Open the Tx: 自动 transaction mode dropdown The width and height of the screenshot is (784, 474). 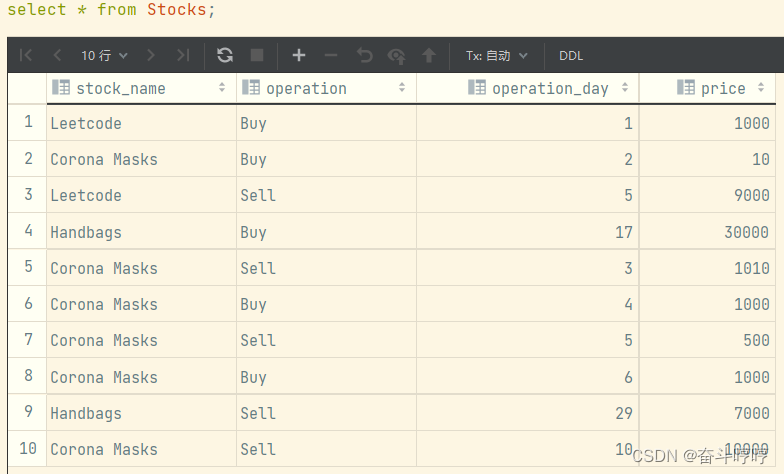(x=496, y=56)
